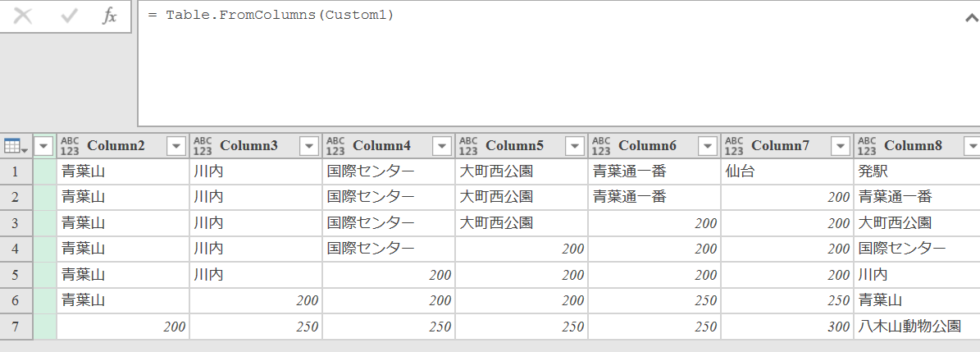Change data type icon for Column4
980x352 pixels.
[x=335, y=146]
